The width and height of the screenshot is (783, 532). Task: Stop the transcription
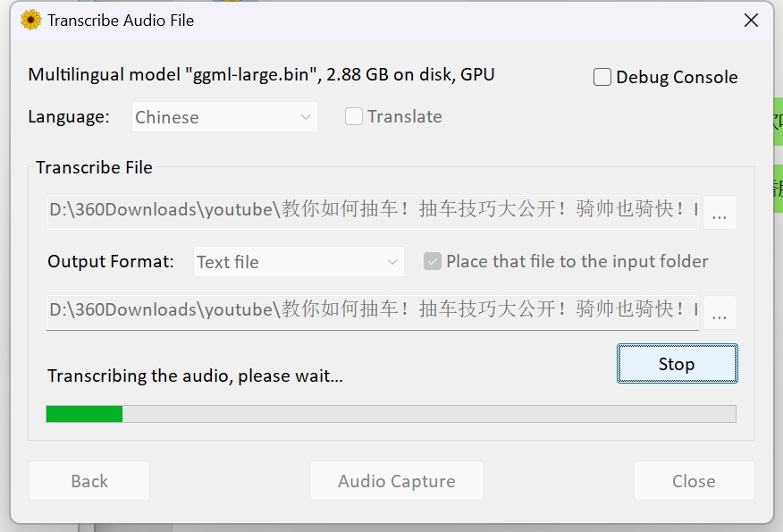point(678,364)
